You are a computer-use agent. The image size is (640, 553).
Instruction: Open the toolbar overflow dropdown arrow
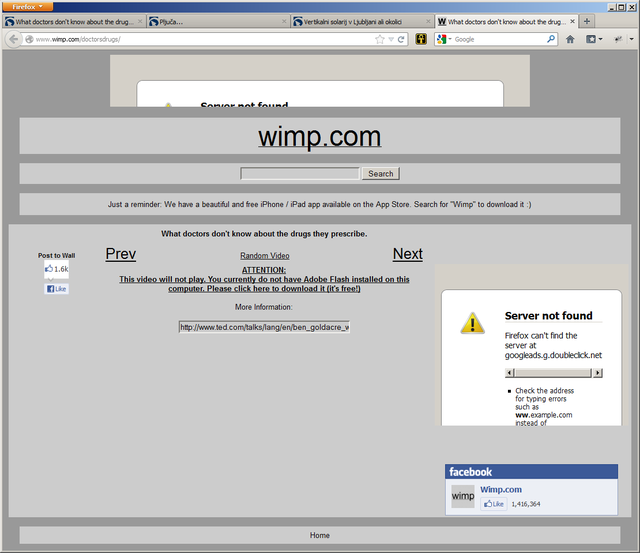[631, 39]
